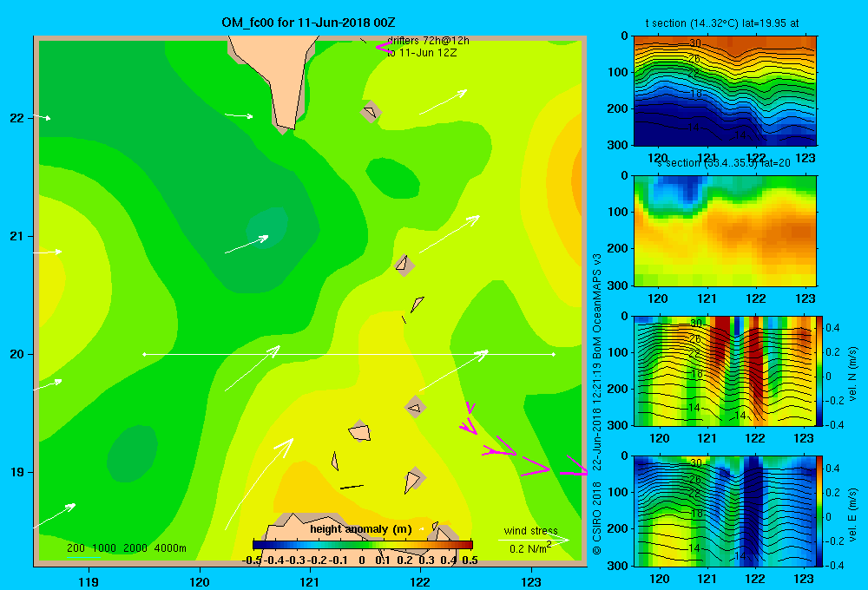Click the vel. E velocity color bar

[x=820, y=511]
